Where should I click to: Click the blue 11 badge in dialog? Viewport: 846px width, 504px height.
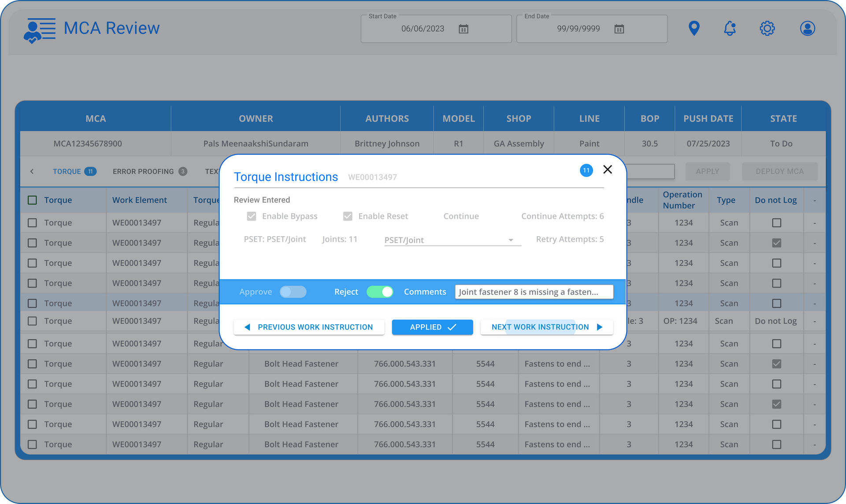[586, 170]
